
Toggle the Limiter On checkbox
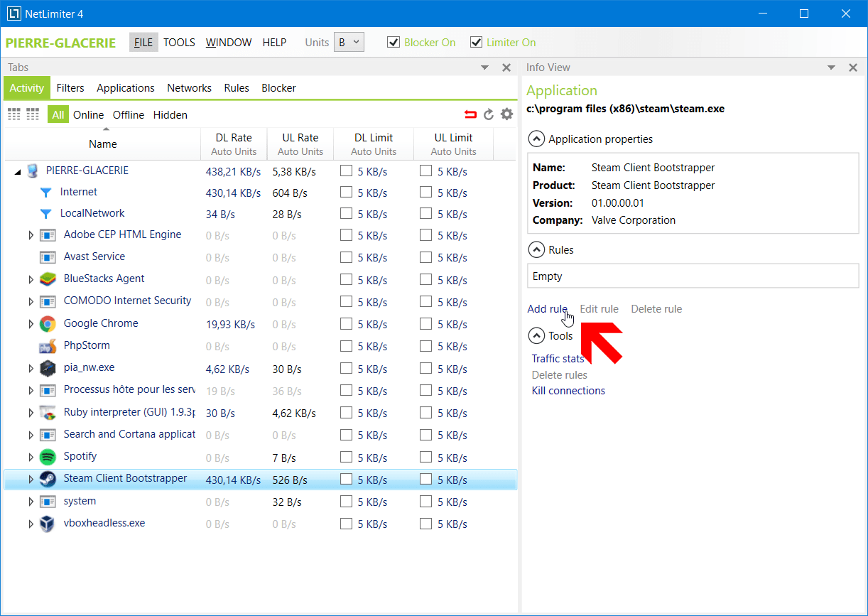pos(477,43)
